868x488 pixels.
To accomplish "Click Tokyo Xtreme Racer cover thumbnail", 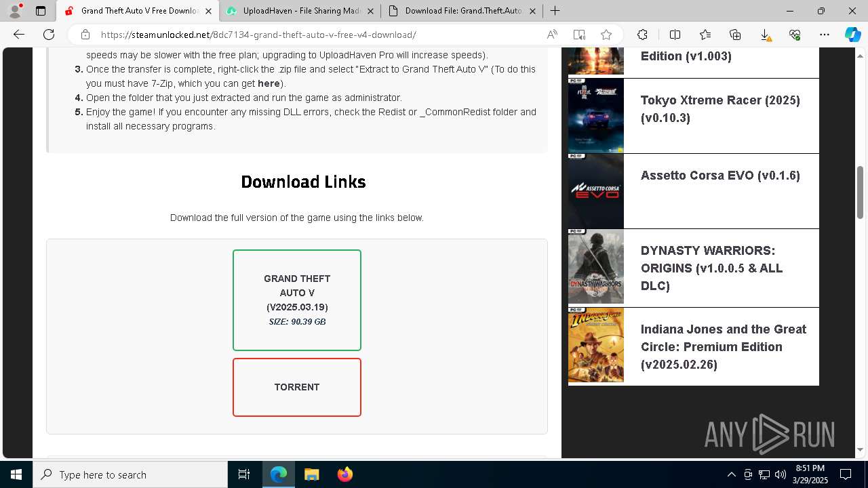I will pyautogui.click(x=596, y=116).
